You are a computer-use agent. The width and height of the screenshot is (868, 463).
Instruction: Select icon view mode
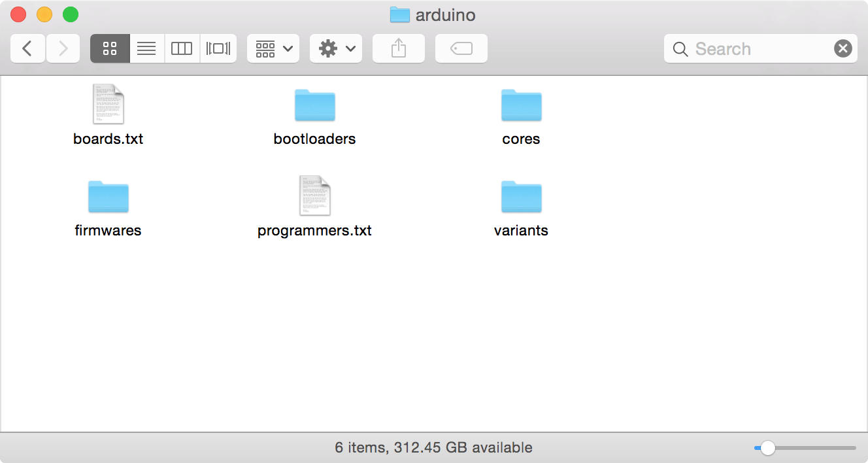tap(109, 48)
